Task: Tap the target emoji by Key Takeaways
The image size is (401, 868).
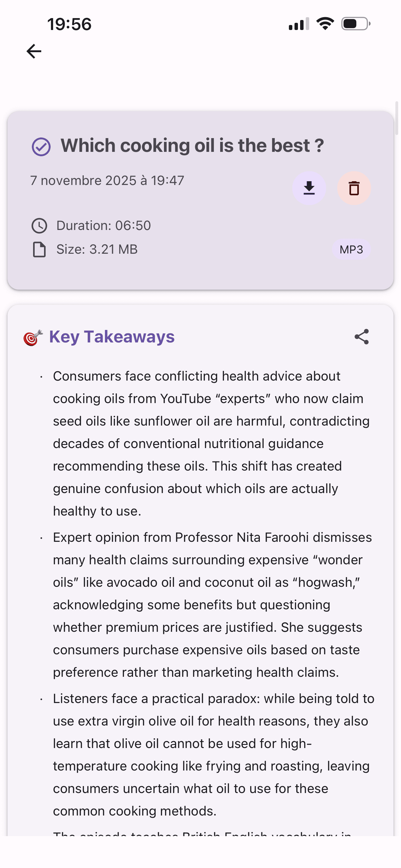Action: tap(33, 337)
